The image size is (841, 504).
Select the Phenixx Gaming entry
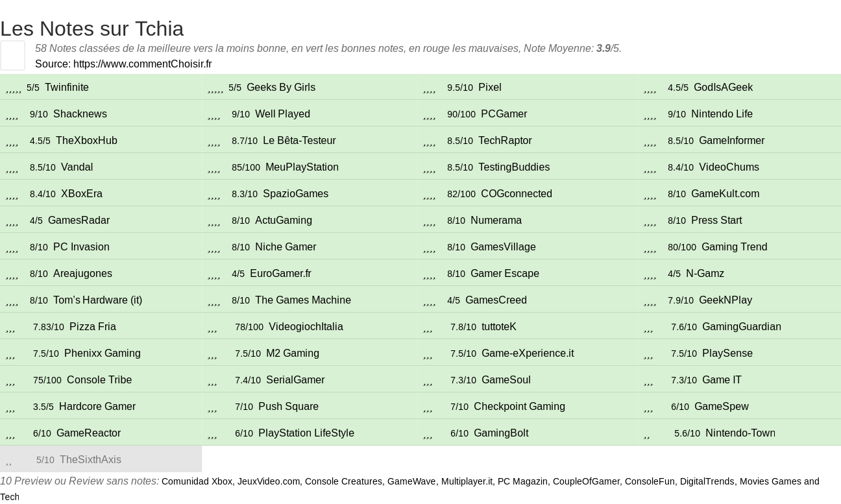pos(103,353)
